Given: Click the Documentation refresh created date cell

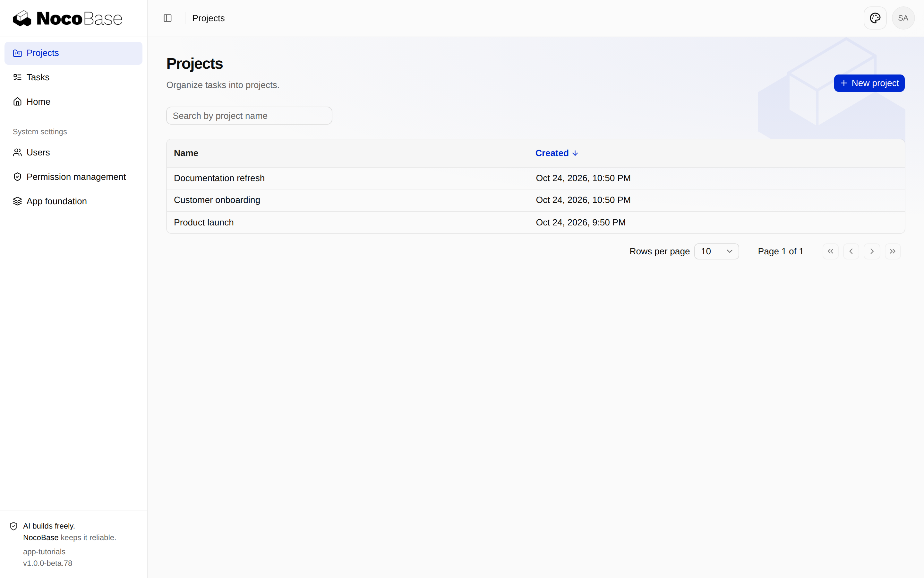Looking at the screenshot, I should (583, 178).
